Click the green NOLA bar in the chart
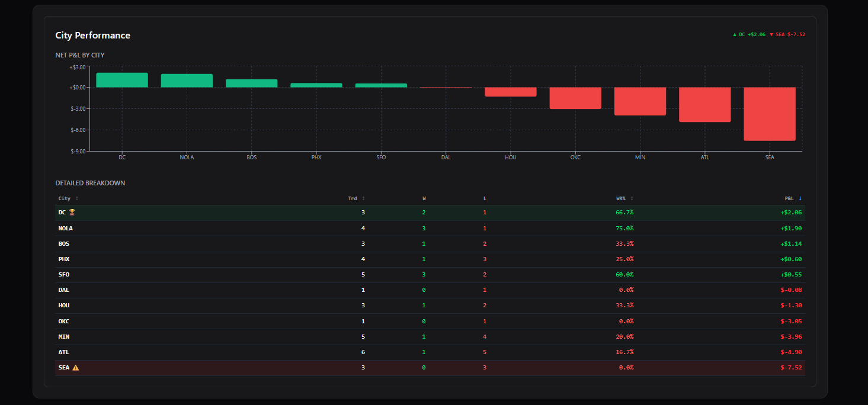 tap(187, 79)
